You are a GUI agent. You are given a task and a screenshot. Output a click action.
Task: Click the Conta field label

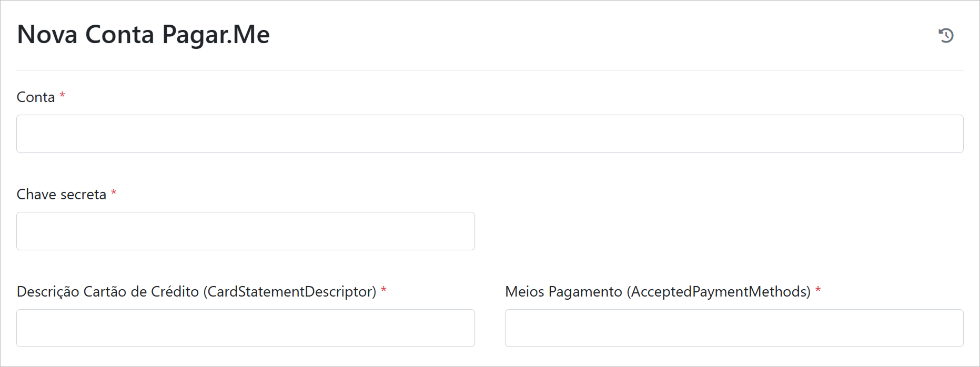click(x=36, y=97)
